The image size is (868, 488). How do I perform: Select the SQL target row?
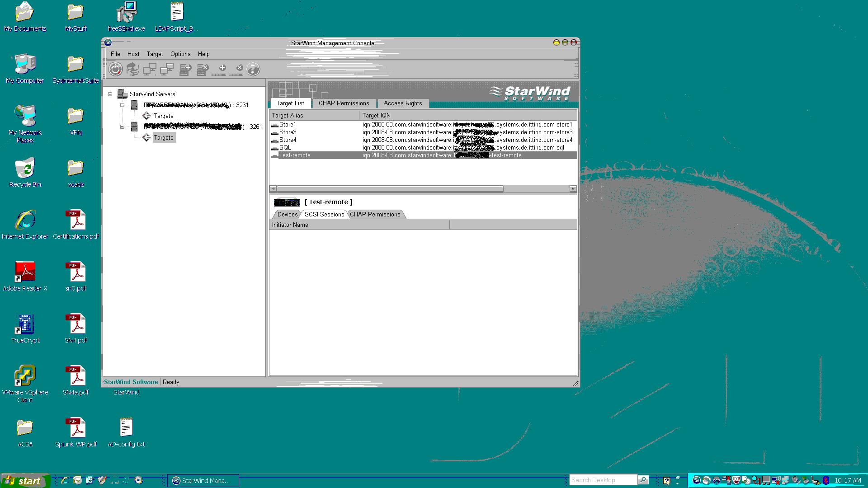(423, 148)
